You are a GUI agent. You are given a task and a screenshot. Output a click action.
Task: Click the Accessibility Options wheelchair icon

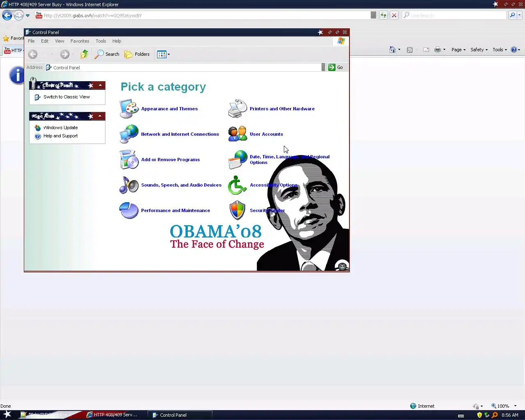point(238,185)
